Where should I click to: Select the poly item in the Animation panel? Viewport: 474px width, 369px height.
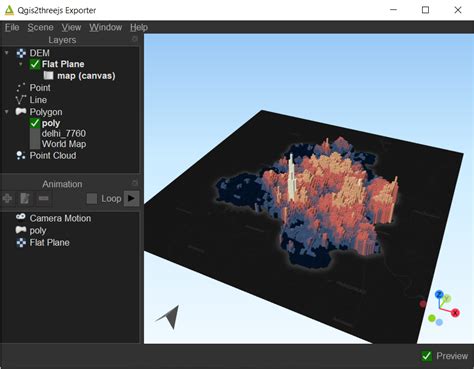[x=38, y=231]
